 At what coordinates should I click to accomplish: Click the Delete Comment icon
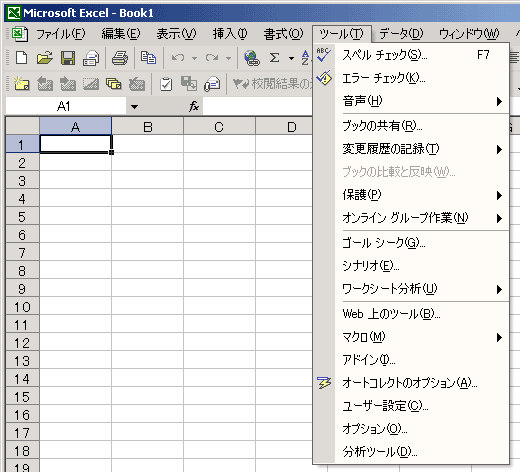tap(137, 84)
